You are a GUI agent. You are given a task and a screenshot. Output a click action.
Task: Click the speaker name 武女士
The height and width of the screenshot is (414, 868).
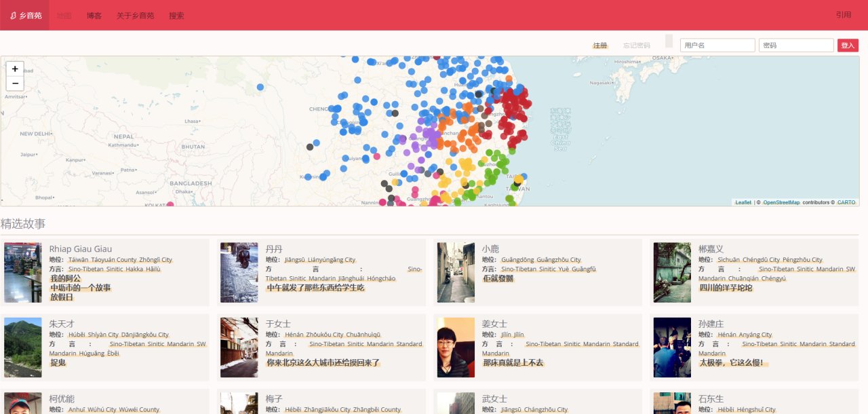(x=494, y=399)
